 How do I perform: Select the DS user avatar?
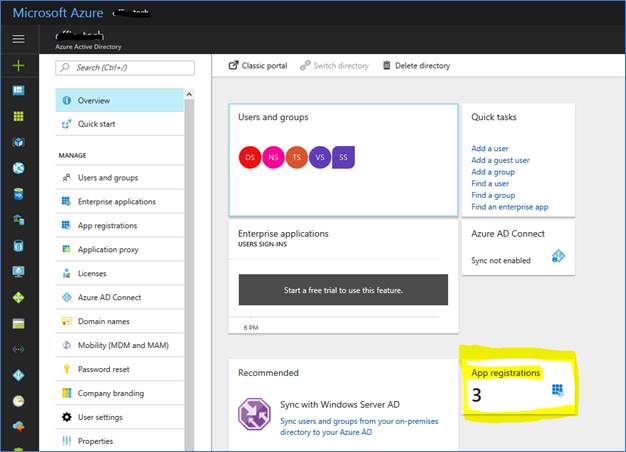(250, 157)
